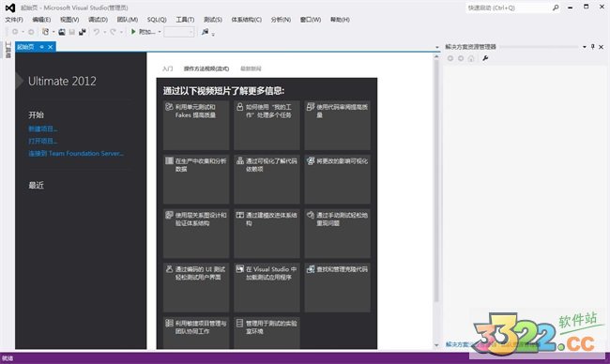610x364 pixels.
Task: Open the 视图(V) menu
Action: (x=69, y=20)
